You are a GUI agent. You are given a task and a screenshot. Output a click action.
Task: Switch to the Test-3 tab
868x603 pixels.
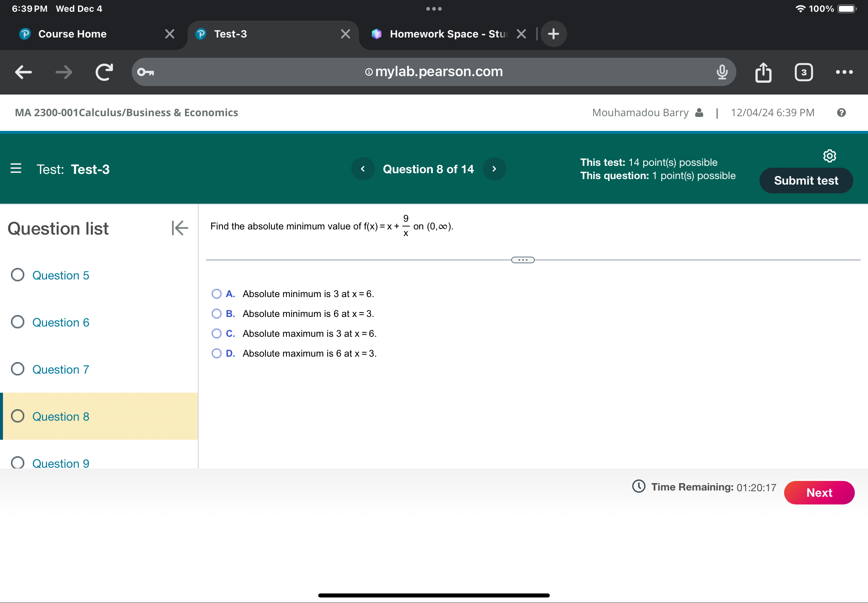tap(273, 34)
